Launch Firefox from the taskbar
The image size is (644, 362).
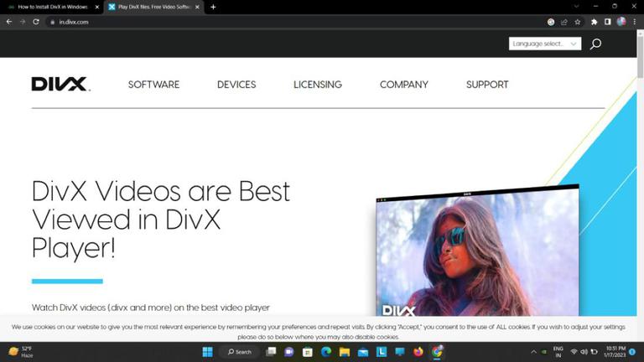[418, 352]
